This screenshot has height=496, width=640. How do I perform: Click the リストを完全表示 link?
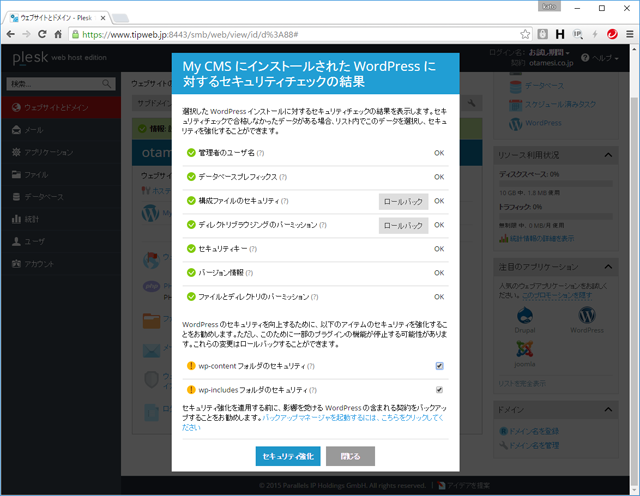click(522, 383)
